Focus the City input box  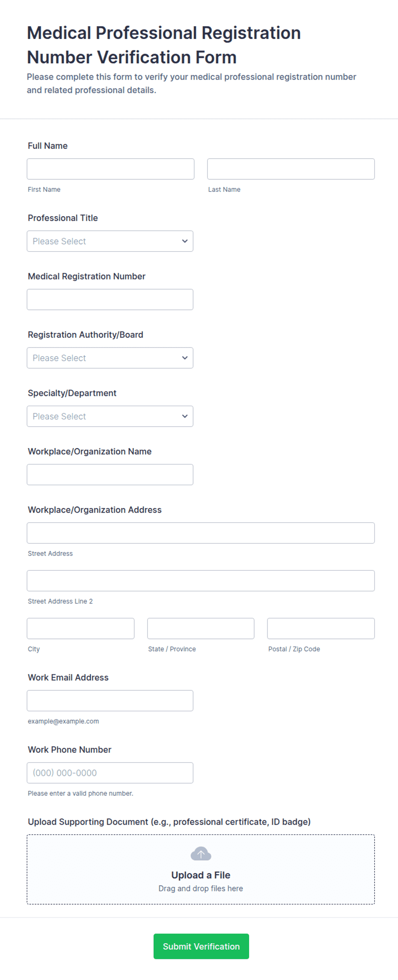pyautogui.click(x=80, y=628)
